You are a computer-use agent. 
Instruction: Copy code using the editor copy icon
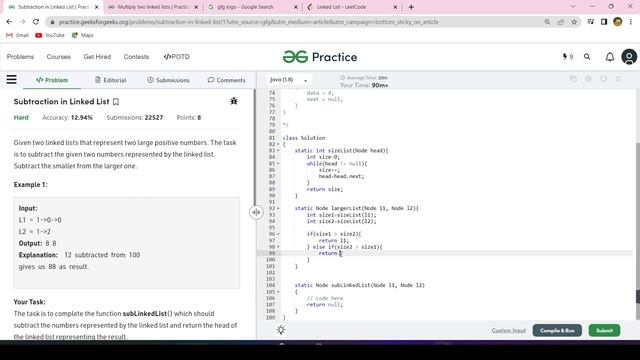[573, 79]
